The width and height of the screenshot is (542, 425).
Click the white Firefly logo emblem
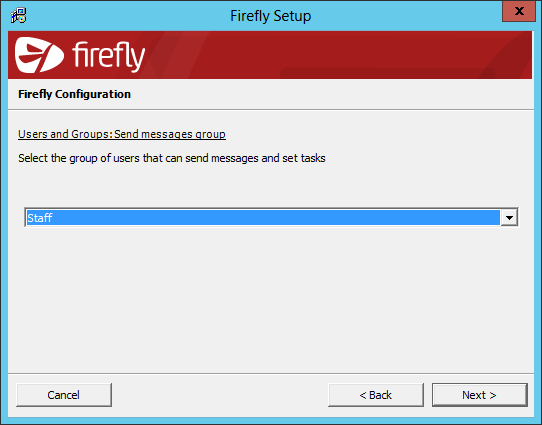39,55
